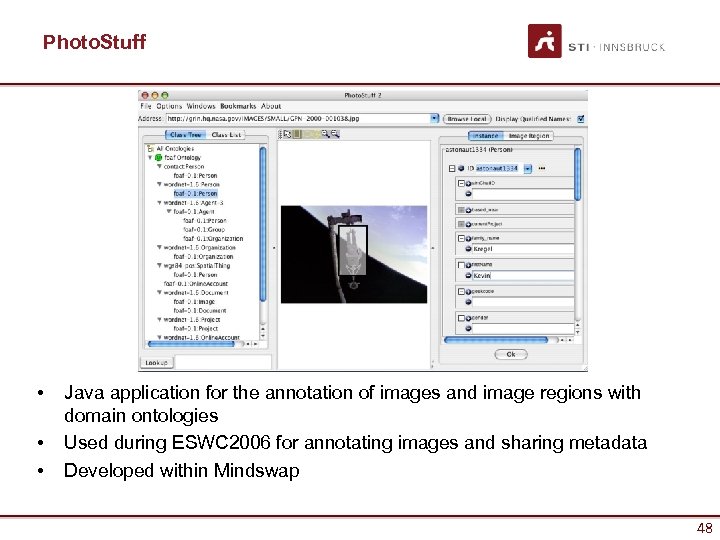Click the class tree vertical scrollbar thumb
The height and width of the screenshot is (540, 720).
263,224
